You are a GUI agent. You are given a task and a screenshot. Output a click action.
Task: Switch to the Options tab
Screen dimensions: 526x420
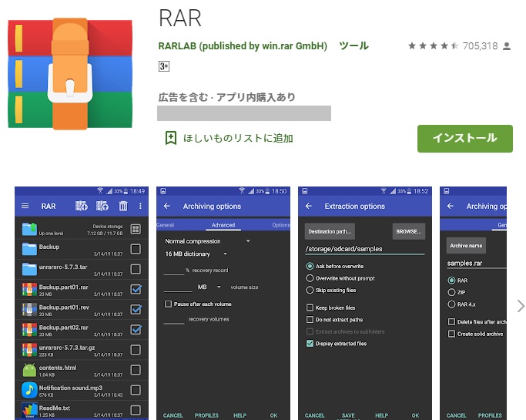click(281, 225)
